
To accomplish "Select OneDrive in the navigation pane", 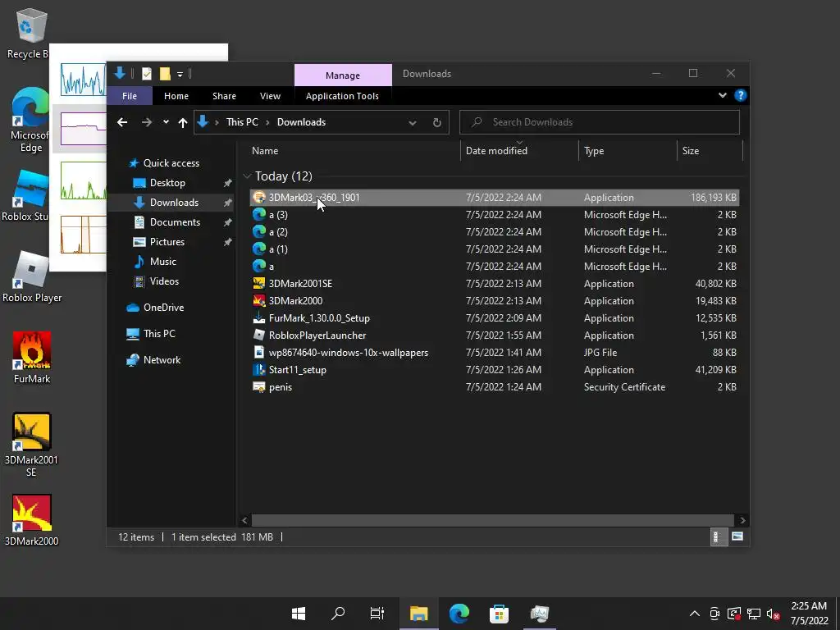I will [x=163, y=308].
